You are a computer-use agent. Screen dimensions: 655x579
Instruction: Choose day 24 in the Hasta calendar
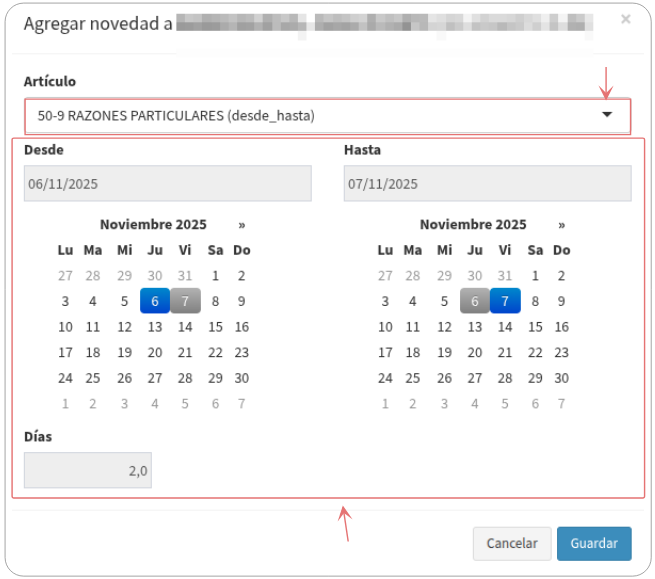pos(385,379)
